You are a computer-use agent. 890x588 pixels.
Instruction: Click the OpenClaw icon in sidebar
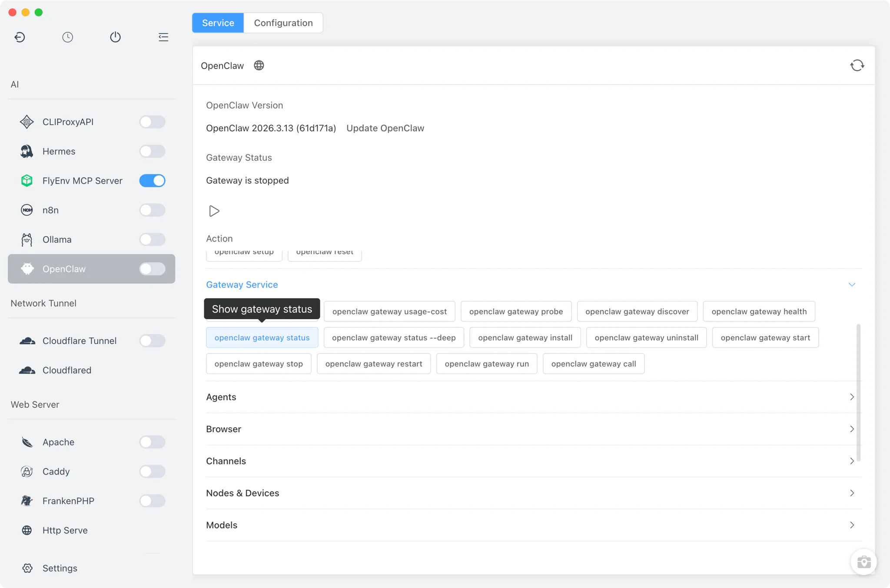(x=27, y=269)
